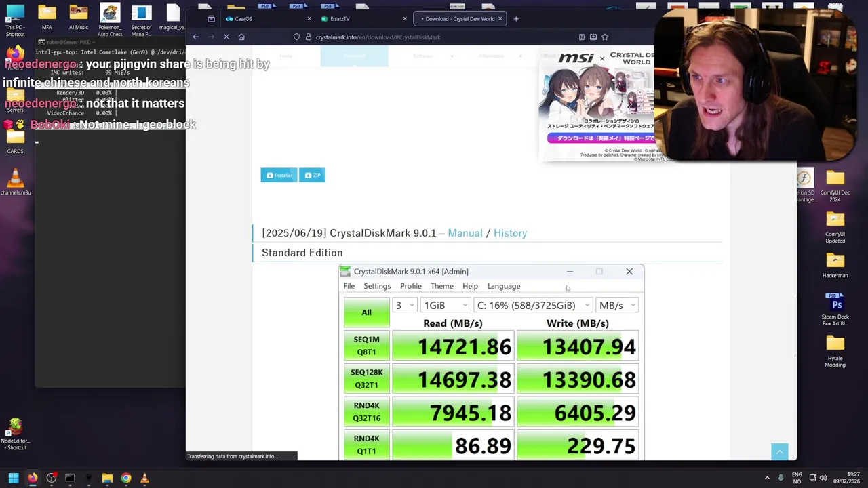Open the Hytale Modding folder
The width and height of the screenshot is (868, 488).
pos(835,351)
